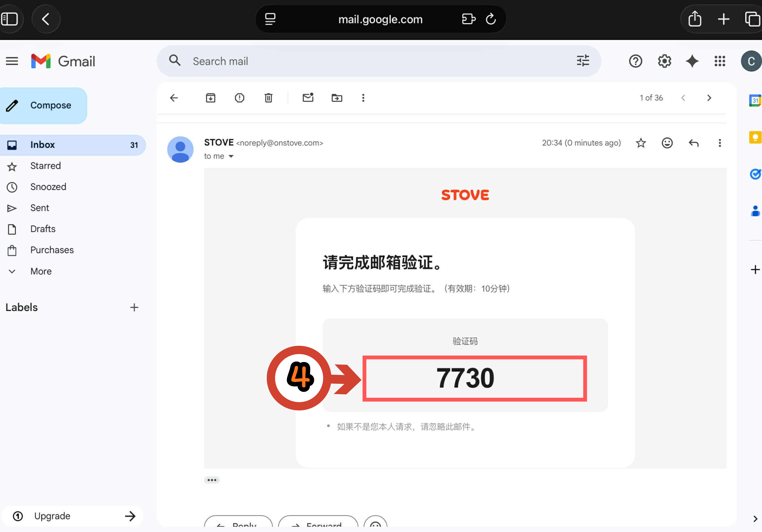This screenshot has width=762, height=532.
Task: Report the STOVE email as spam
Action: (239, 98)
